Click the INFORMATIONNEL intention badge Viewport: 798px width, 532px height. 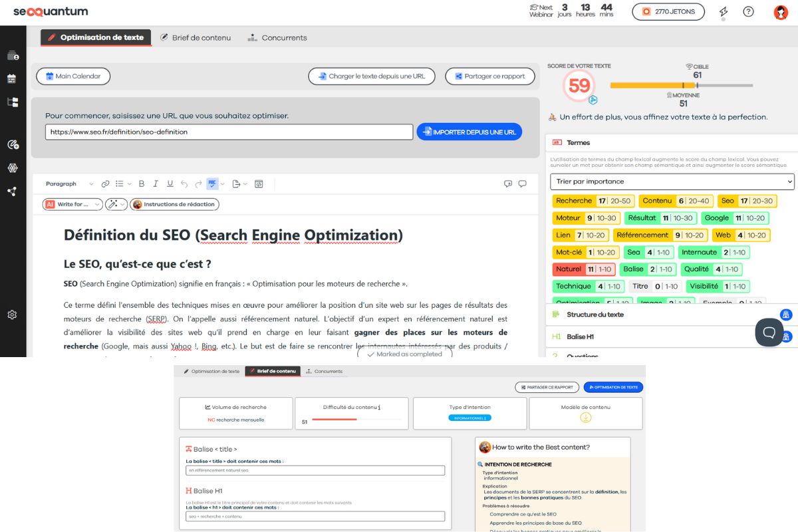point(469,418)
